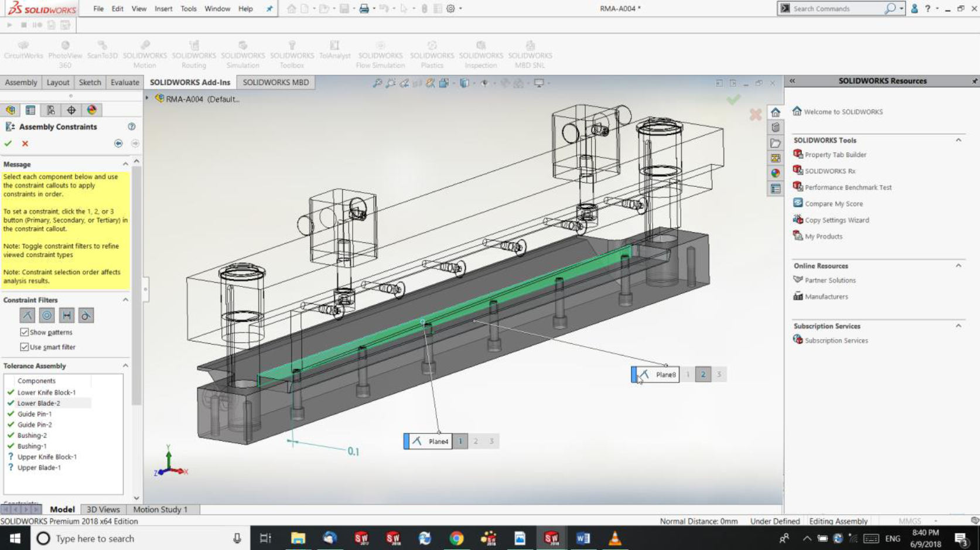Screen dimensions: 980x550
Task: Open Performance Benchmark Test
Action: pos(848,187)
